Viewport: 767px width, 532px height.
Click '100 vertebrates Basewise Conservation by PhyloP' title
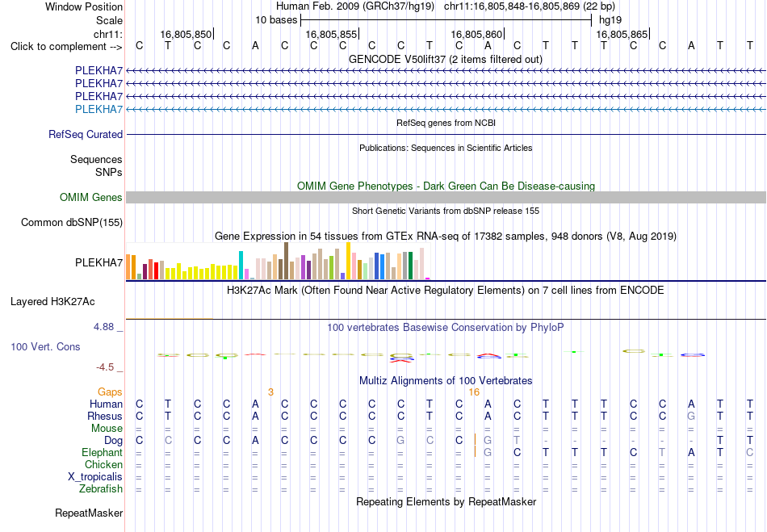pos(446,328)
